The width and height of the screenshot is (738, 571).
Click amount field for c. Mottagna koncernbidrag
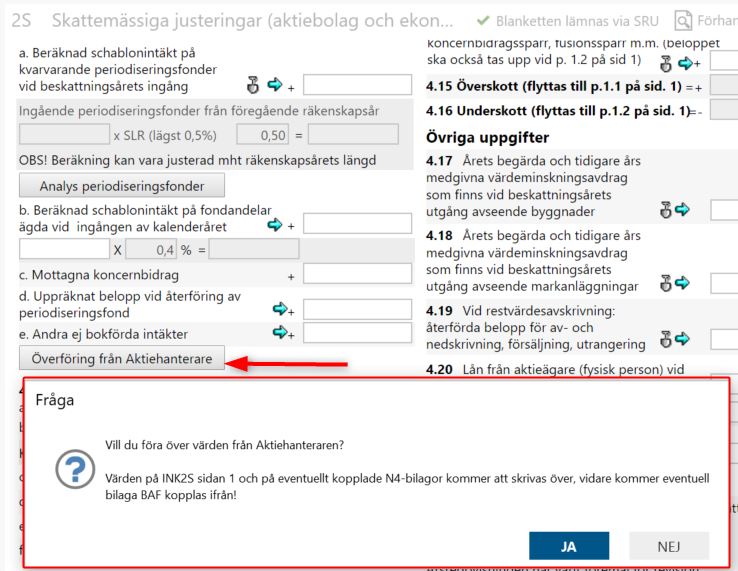357,273
